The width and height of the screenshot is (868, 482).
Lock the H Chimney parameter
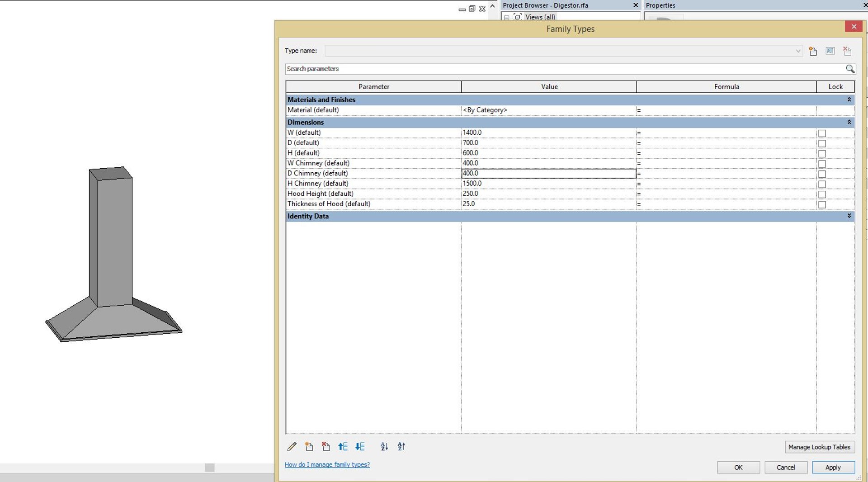point(822,184)
